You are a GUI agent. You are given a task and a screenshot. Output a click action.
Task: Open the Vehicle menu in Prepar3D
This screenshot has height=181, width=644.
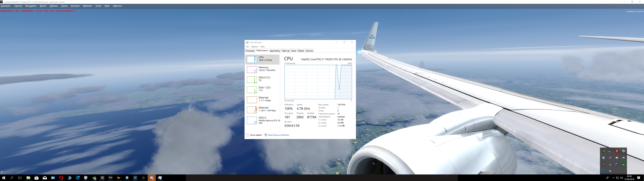[x=18, y=6]
